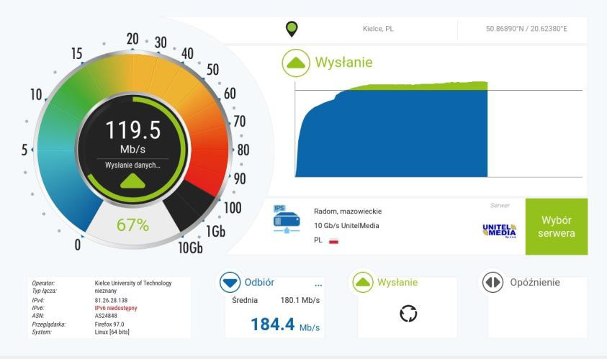Image resolution: width=608 pixels, height=360 pixels.
Task: Click the 50.86890°N / 20.62380°E coordinates
Action: 527,29
